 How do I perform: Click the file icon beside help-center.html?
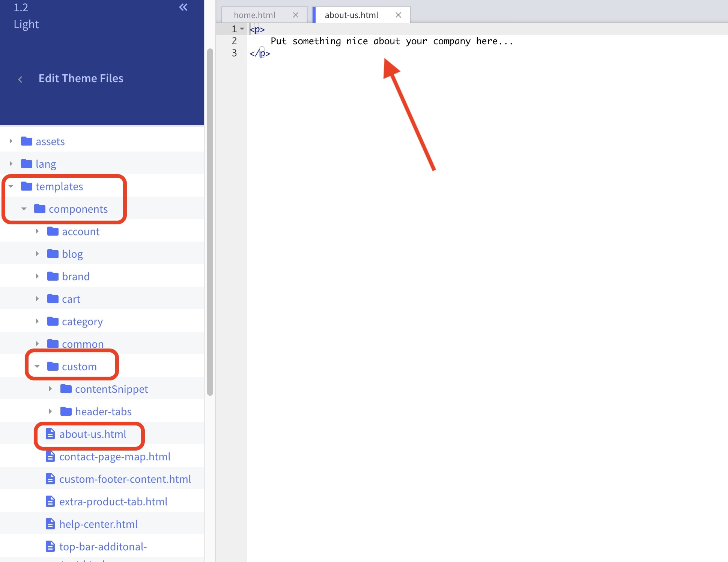(x=50, y=524)
